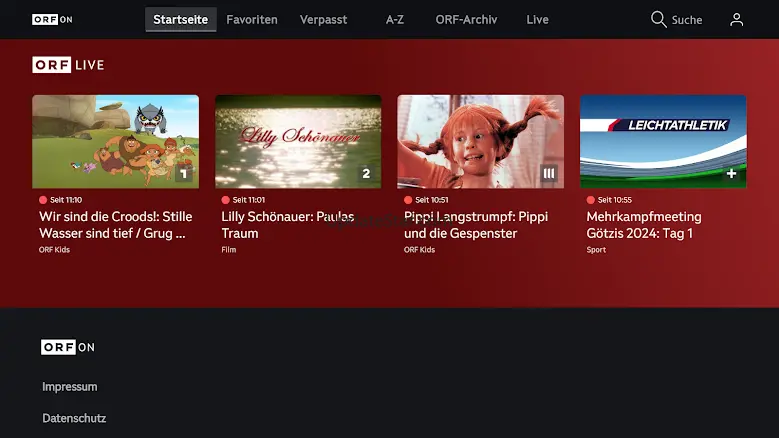Screen dimensions: 779x438
Task: Click live red dot next to Seit 11:10
Action: tap(43, 200)
